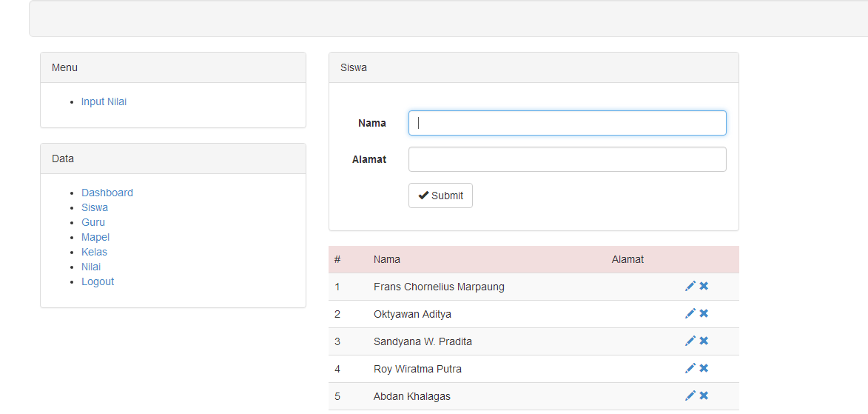Delete Sandyana W. Pradita's entry

(704, 341)
